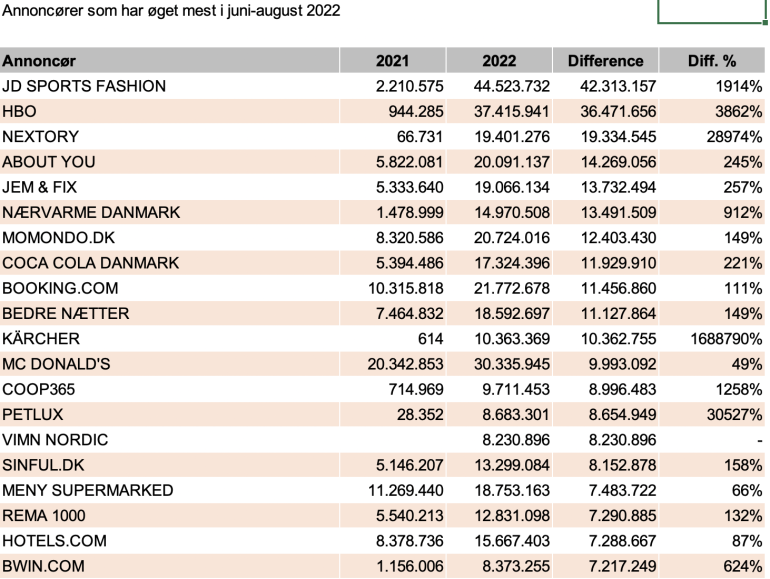Click McDonald's 2021 value 20.342.853
The height and width of the screenshot is (579, 770).
point(406,364)
